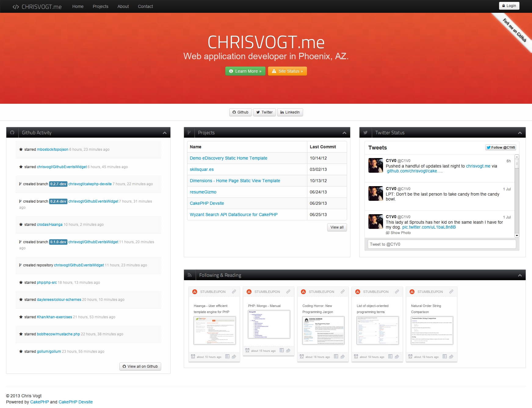Open the Contact nav item
532x408 pixels.
145,6
